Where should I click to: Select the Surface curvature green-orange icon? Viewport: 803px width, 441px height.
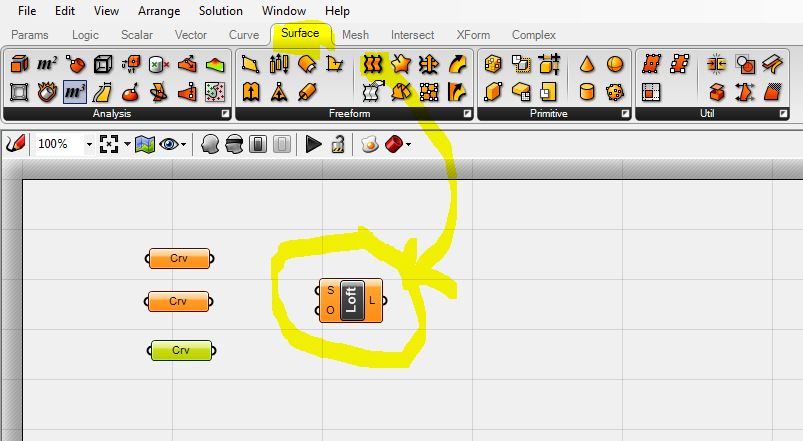tap(215, 64)
